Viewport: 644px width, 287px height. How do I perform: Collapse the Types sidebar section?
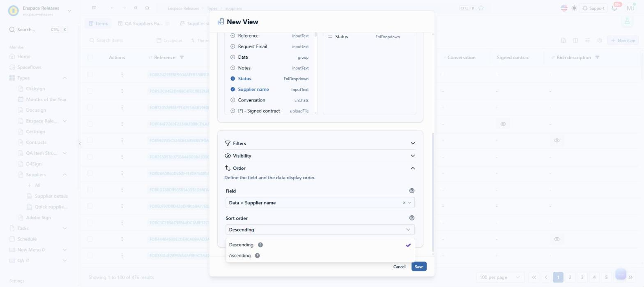[x=64, y=78]
